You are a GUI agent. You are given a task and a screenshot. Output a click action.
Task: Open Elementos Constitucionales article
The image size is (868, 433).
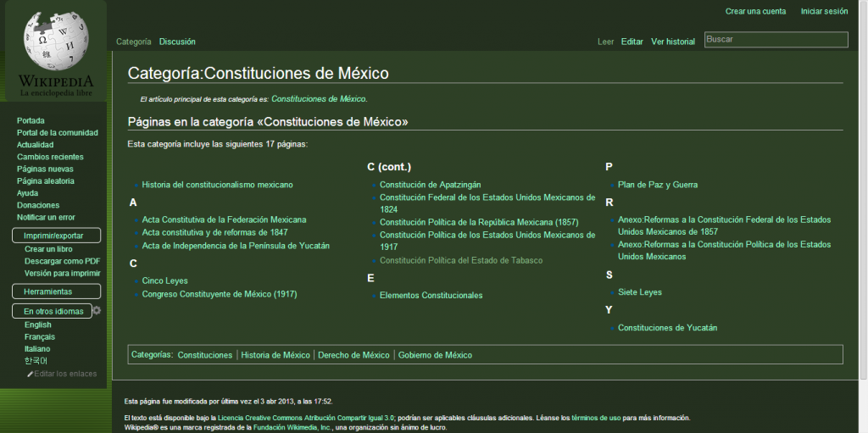point(431,296)
